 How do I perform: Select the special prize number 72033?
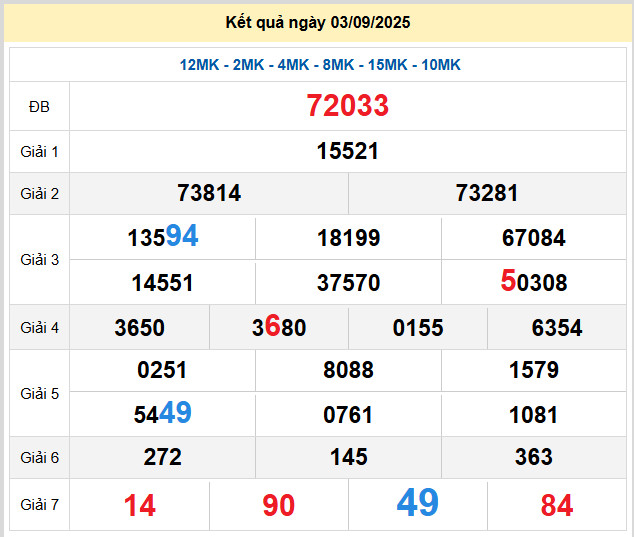pyautogui.click(x=348, y=105)
